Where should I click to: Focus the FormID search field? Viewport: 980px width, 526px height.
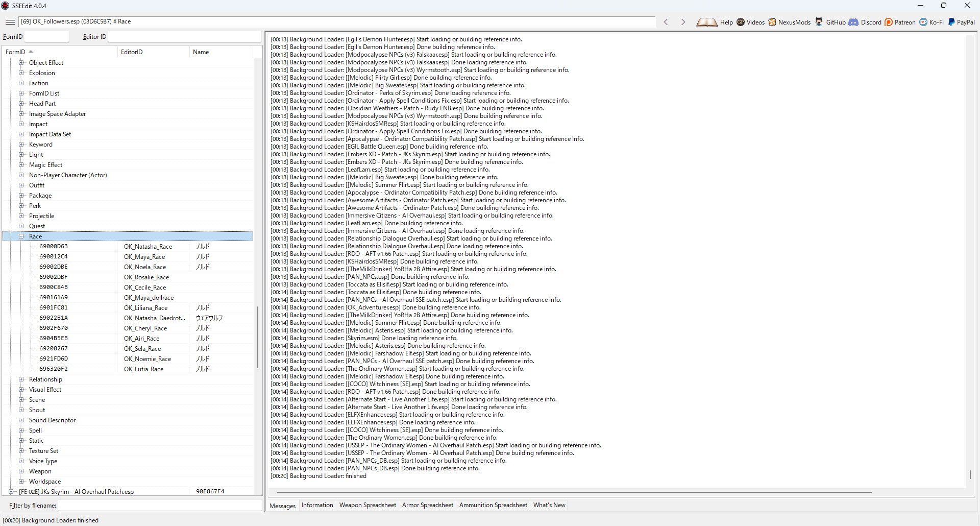point(46,37)
